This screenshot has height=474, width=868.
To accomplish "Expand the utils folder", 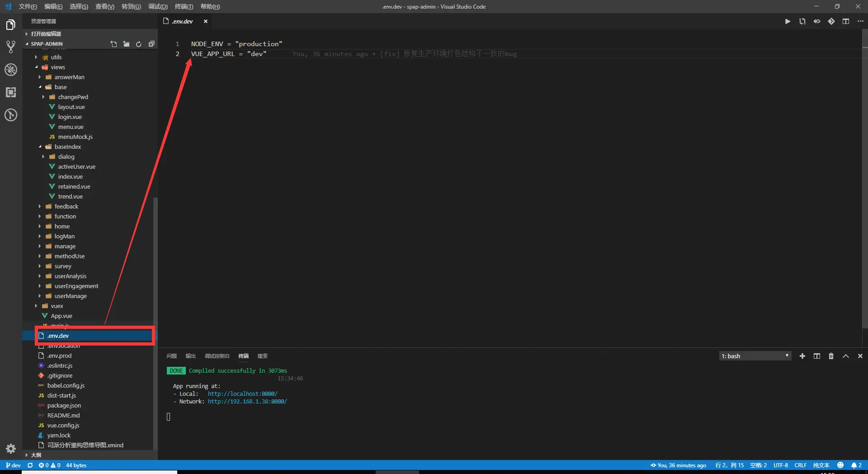I will 56,57.
